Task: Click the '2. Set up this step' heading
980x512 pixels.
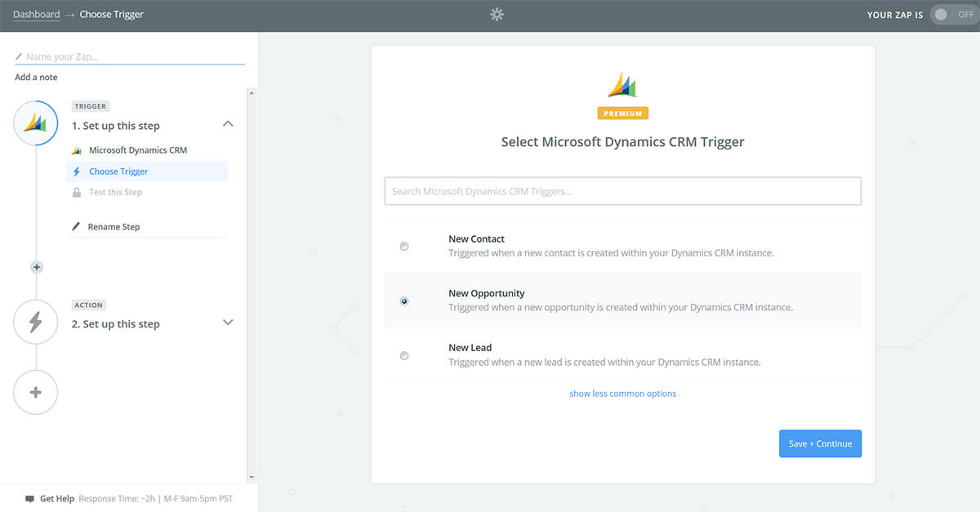Action: coord(116,324)
